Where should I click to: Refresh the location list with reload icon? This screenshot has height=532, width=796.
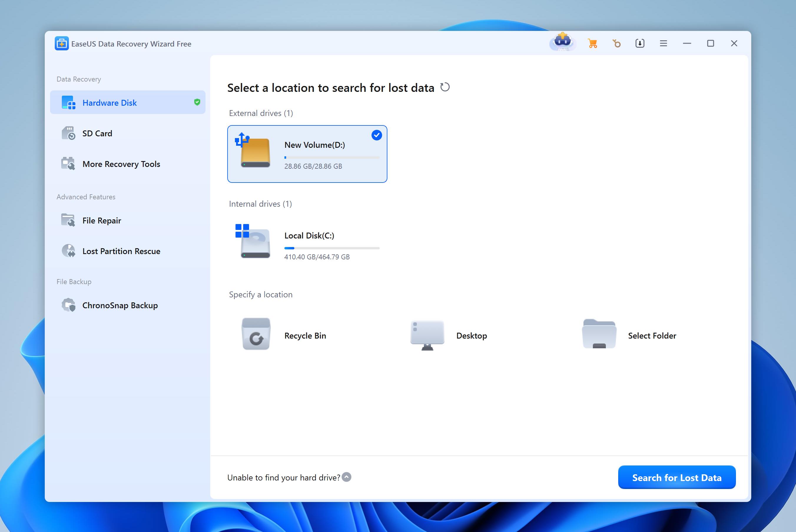445,87
